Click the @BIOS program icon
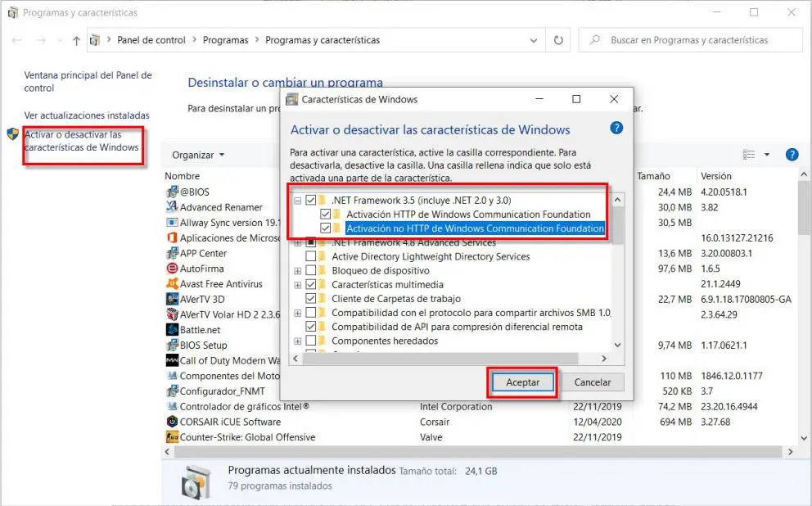The width and height of the screenshot is (812, 506). tap(172, 192)
